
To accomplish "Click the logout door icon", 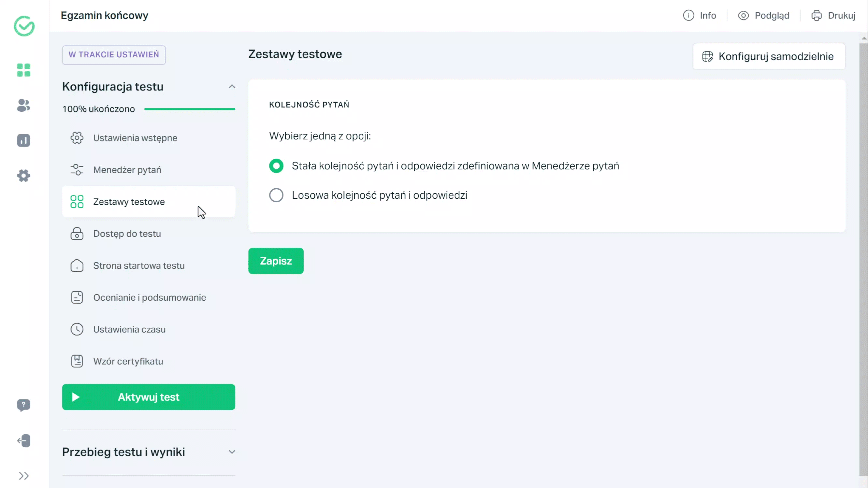I will (x=24, y=441).
